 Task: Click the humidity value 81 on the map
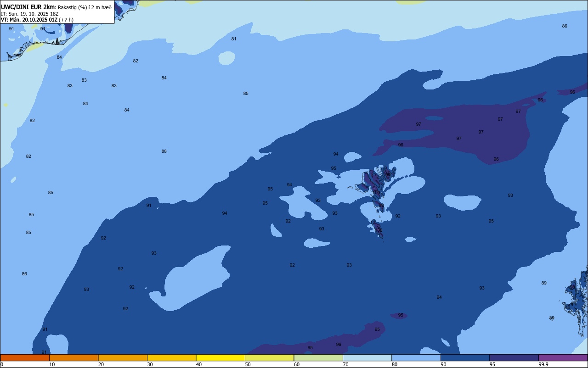coord(234,39)
